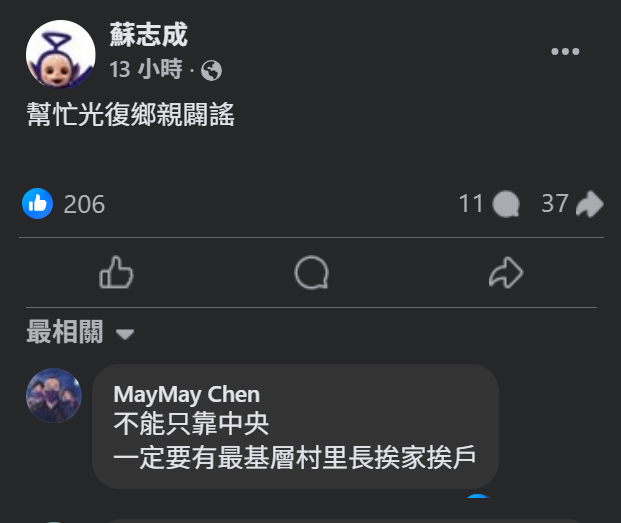
Task: Click the 13 小時 post timestamp
Action: point(146,69)
